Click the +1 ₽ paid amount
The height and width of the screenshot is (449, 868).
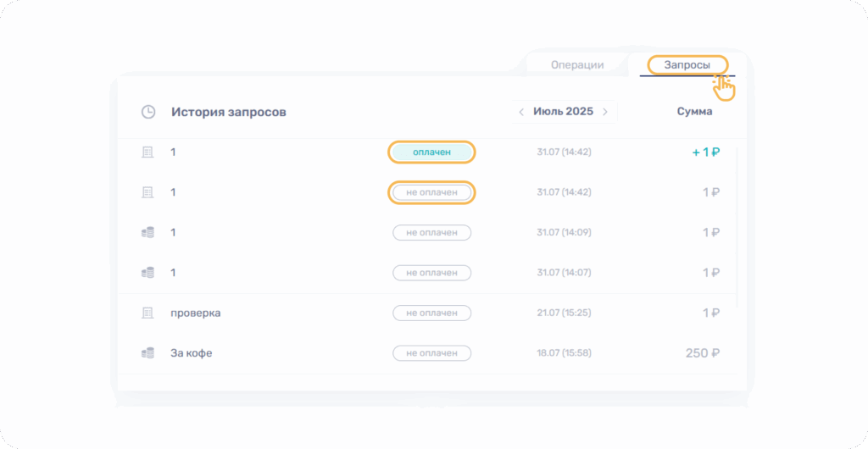pyautogui.click(x=704, y=152)
